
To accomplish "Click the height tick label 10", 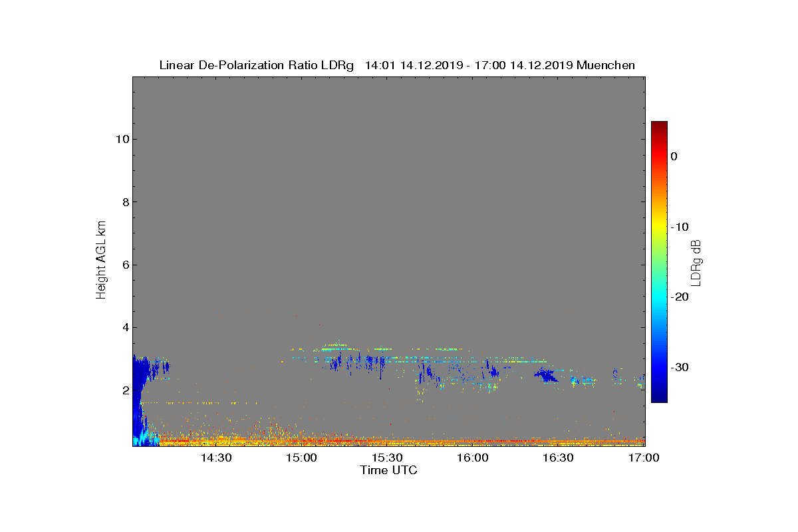I will point(122,139).
